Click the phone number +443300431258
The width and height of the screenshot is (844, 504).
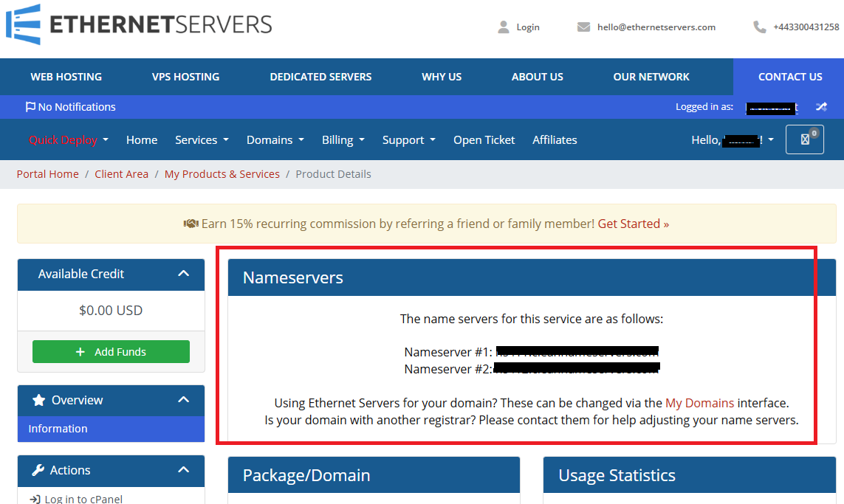[x=806, y=27]
